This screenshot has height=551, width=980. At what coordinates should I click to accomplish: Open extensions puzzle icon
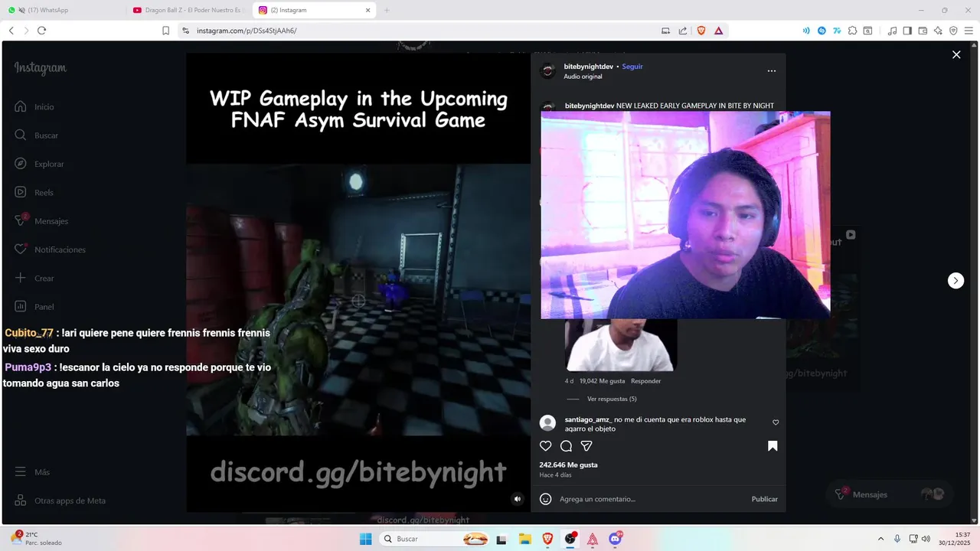click(x=852, y=31)
